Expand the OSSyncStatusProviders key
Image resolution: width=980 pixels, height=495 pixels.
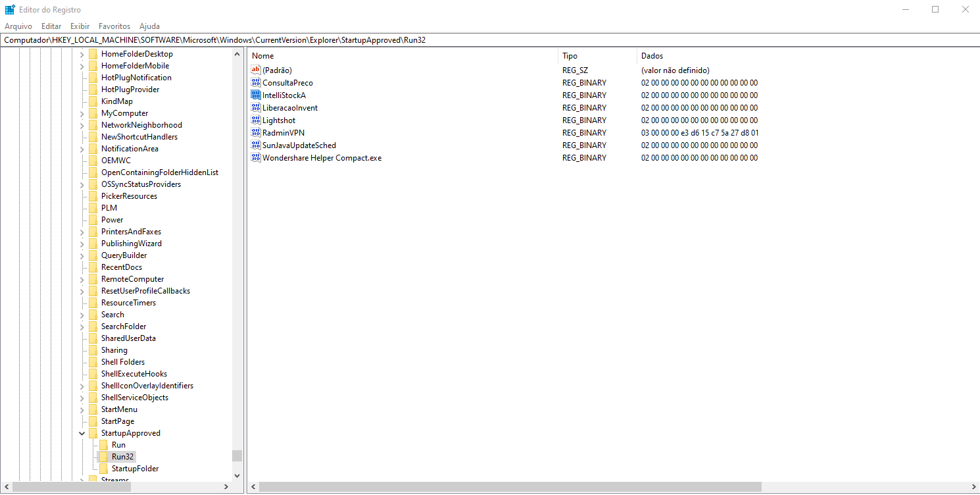coord(82,184)
